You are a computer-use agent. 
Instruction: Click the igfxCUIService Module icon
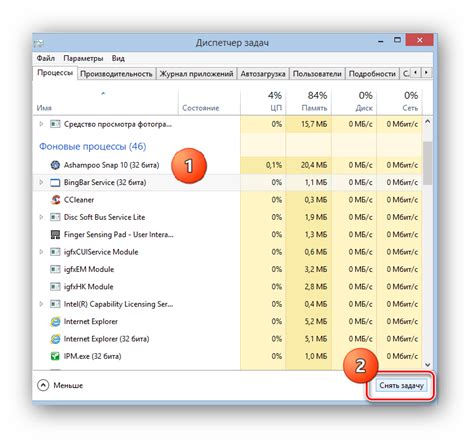point(55,252)
